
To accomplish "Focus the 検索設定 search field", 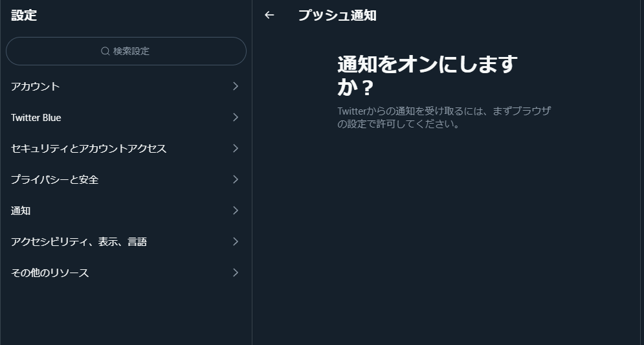I will click(126, 51).
